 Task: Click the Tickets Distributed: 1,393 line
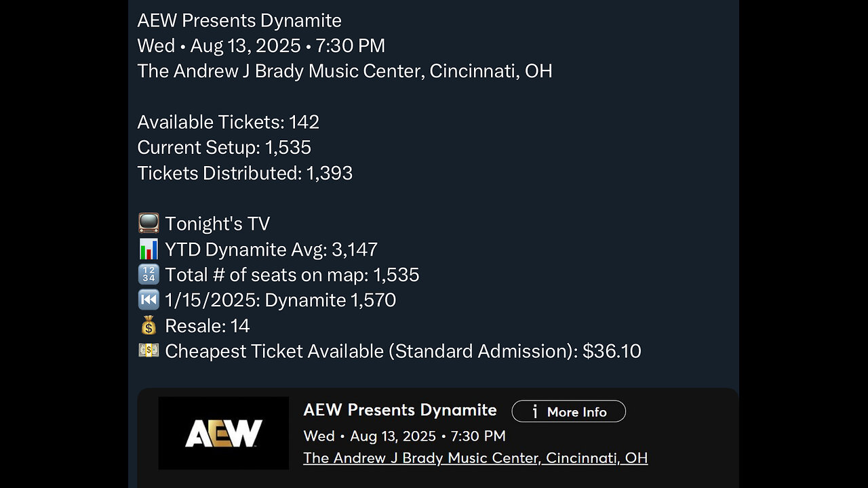(245, 173)
